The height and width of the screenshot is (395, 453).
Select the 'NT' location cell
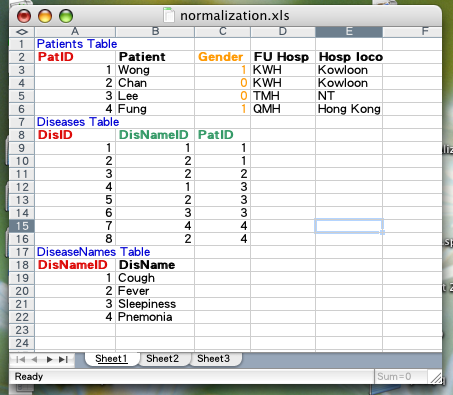pyautogui.click(x=349, y=96)
